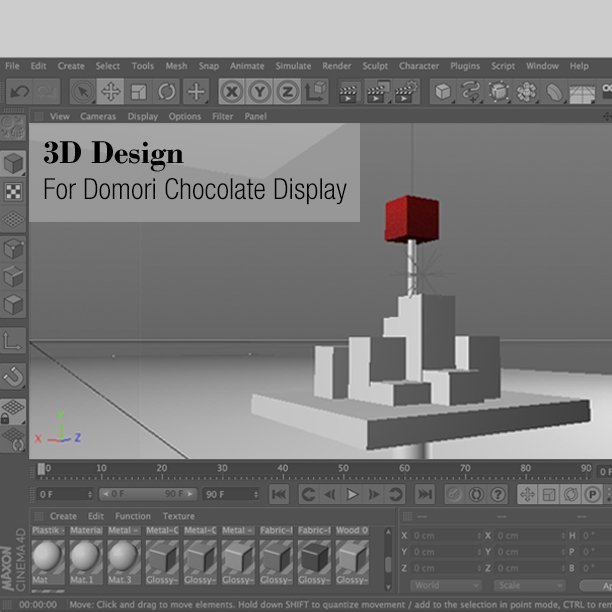This screenshot has height=612, width=612.
Task: Click the preview range slider bar
Action: pyautogui.click(x=148, y=494)
